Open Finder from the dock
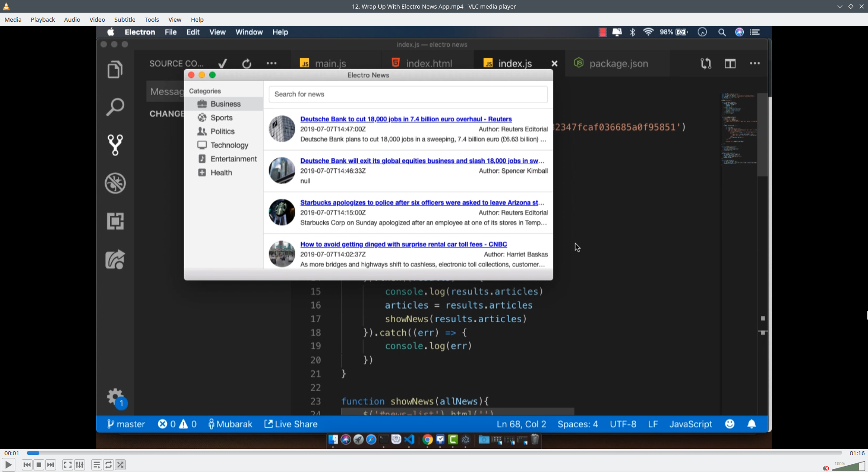Screen dimensions: 868x472 [x=333, y=439]
